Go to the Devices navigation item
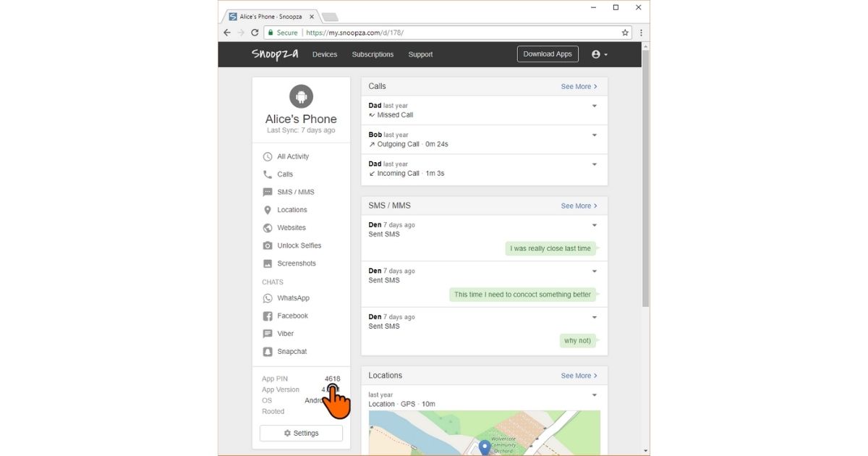 [325, 54]
